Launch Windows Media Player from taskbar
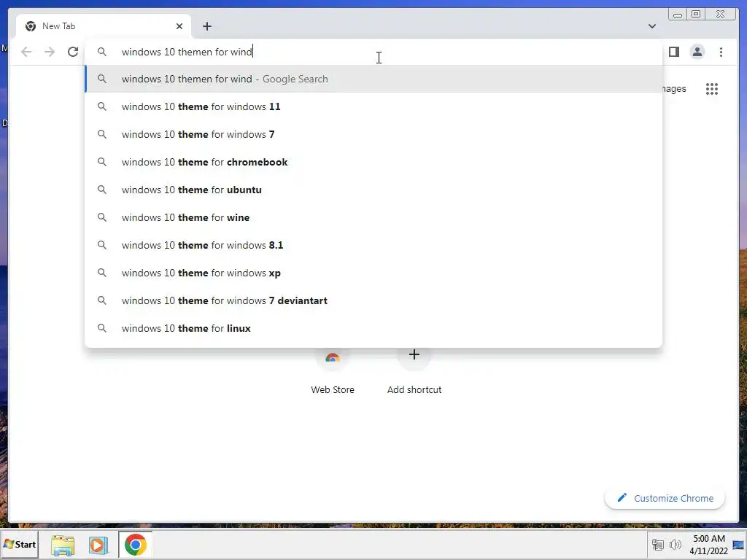 point(98,545)
